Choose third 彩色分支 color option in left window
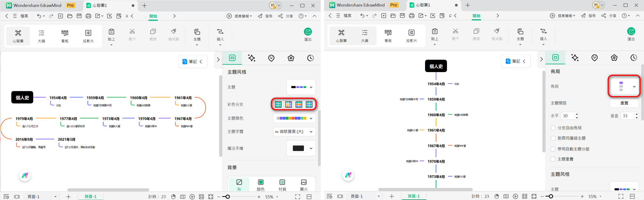This screenshot has height=200, width=644. pos(299,104)
